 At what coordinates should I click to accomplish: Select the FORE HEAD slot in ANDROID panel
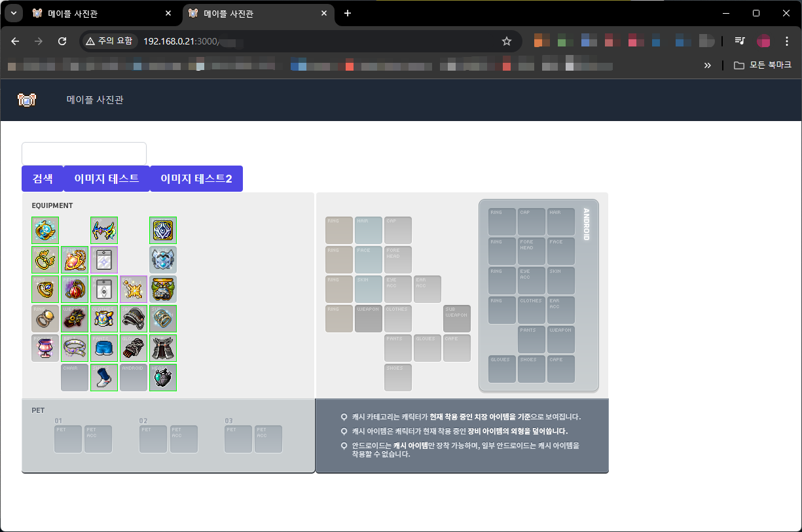click(x=532, y=251)
